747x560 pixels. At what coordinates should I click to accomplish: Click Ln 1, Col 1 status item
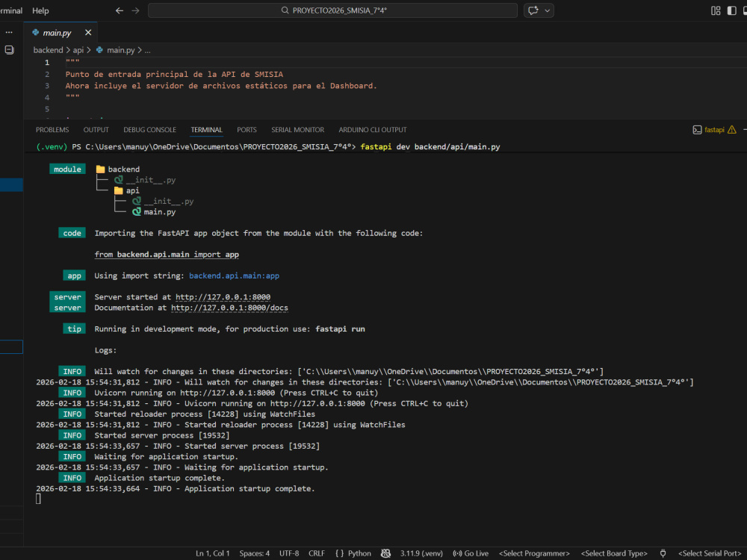[x=212, y=553]
